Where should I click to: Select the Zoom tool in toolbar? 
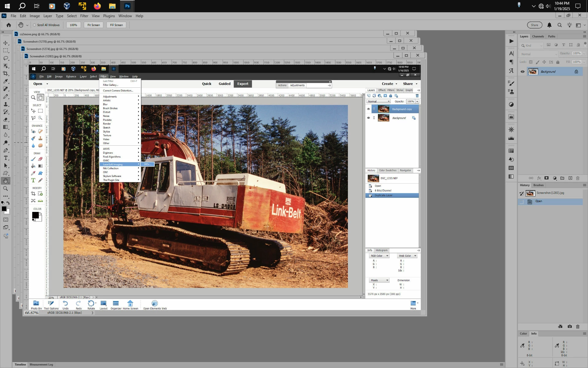click(x=6, y=189)
